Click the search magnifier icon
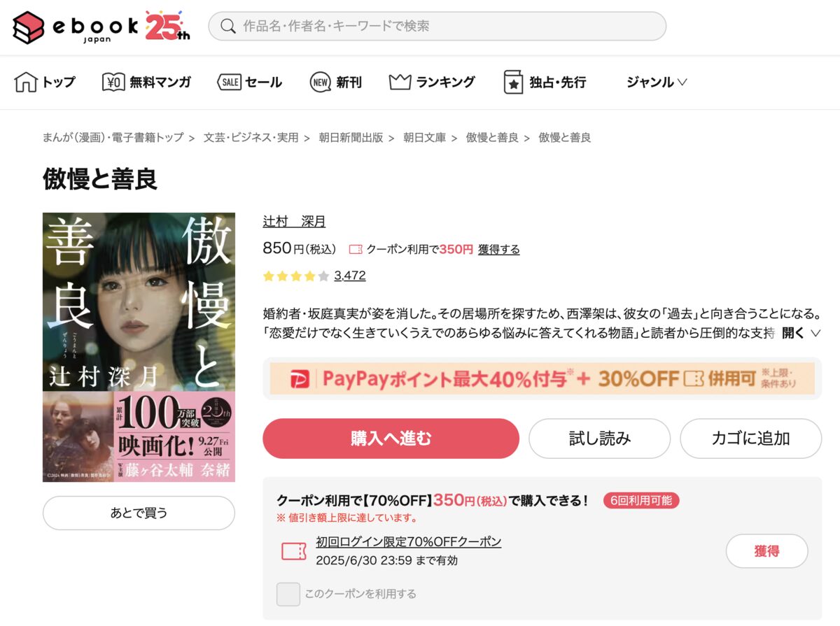The width and height of the screenshot is (840, 626). (227, 27)
